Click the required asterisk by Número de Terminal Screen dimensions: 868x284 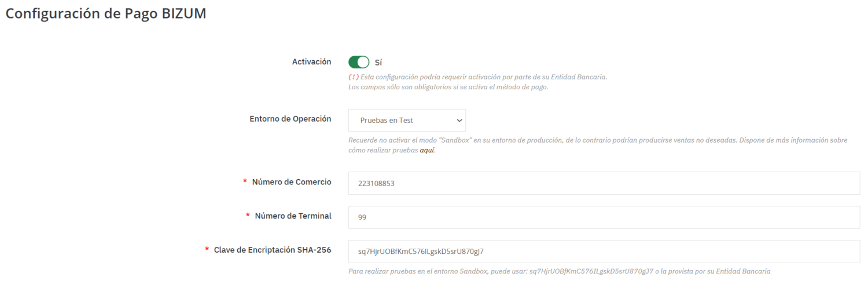[x=248, y=217]
